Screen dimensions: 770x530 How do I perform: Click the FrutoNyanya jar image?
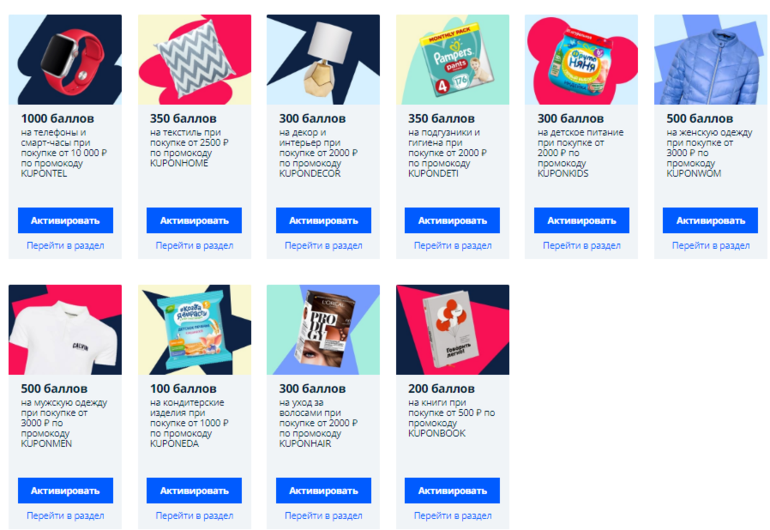(581, 59)
